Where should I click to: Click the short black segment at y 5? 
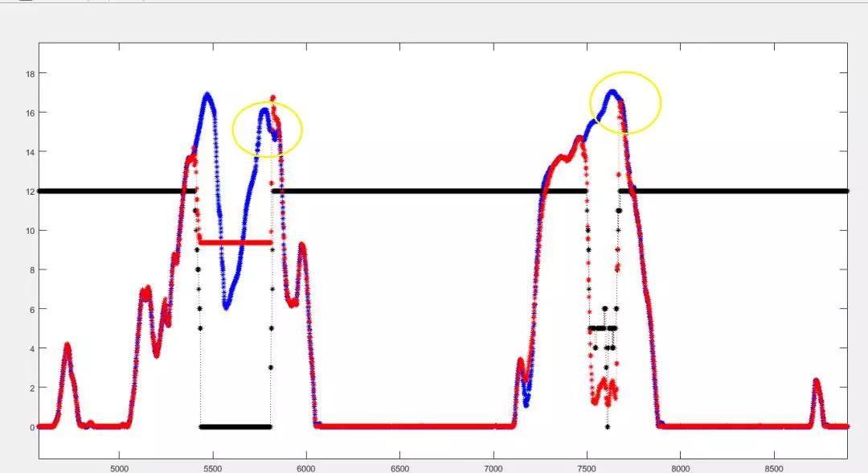pos(602,328)
